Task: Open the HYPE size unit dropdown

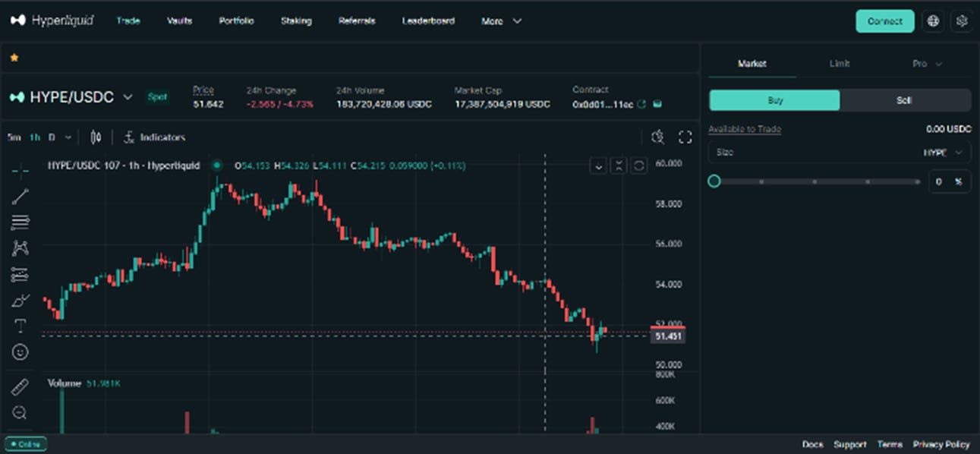Action: tap(944, 153)
